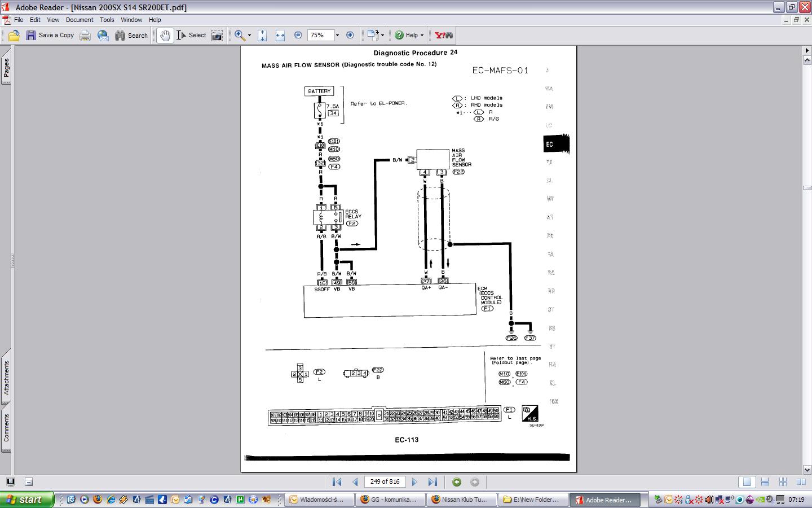Click the Fit Width icon
This screenshot has height=508, width=812.
click(x=280, y=35)
